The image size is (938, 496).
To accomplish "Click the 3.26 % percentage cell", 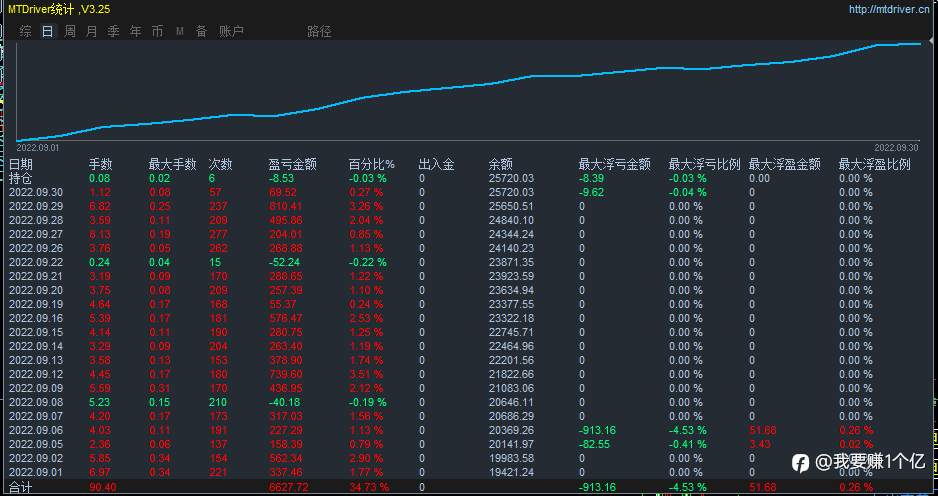I will point(366,206).
